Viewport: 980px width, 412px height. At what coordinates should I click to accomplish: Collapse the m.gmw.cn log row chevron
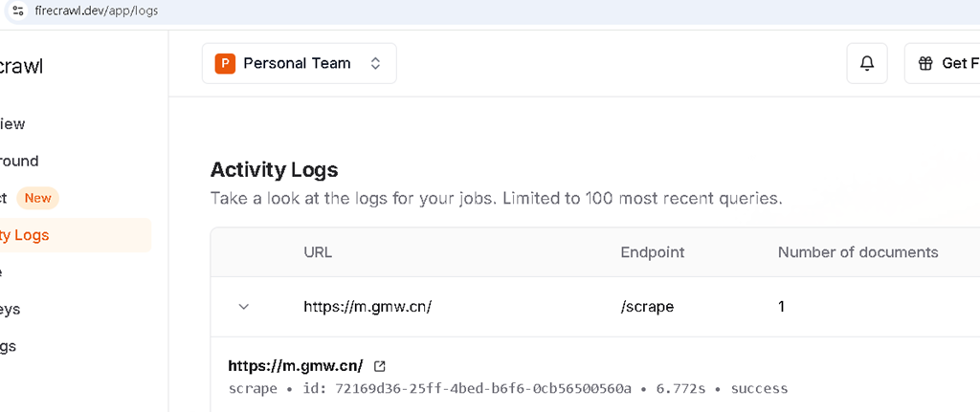[x=244, y=307]
